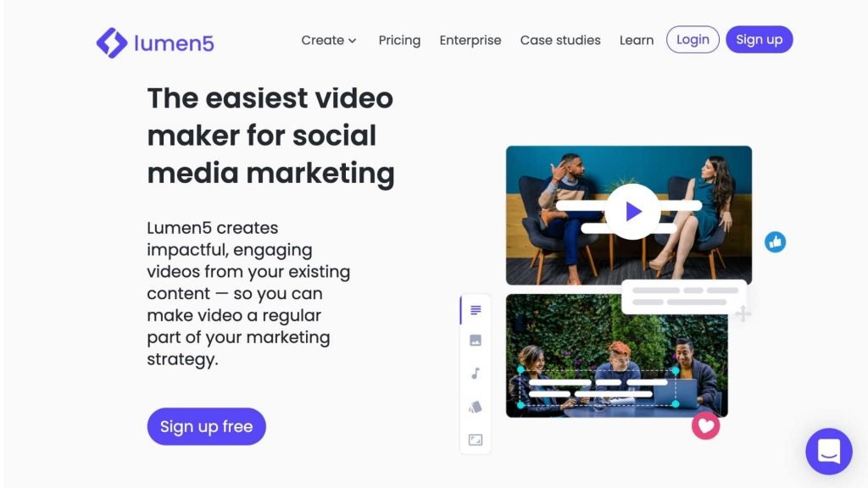Image resolution: width=868 pixels, height=488 pixels.
Task: Open the chat widget bubble
Action: [829, 451]
